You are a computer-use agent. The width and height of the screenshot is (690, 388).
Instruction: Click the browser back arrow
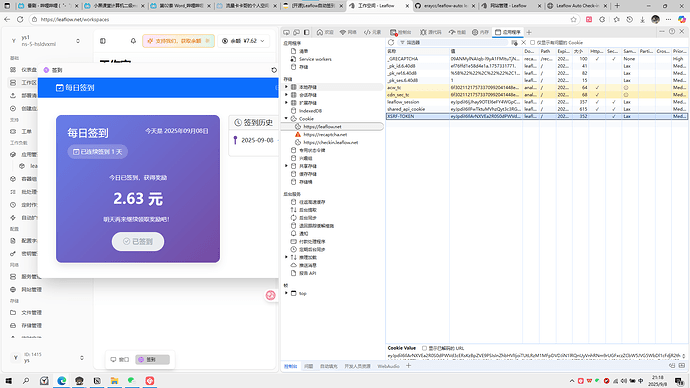pos(7,19)
